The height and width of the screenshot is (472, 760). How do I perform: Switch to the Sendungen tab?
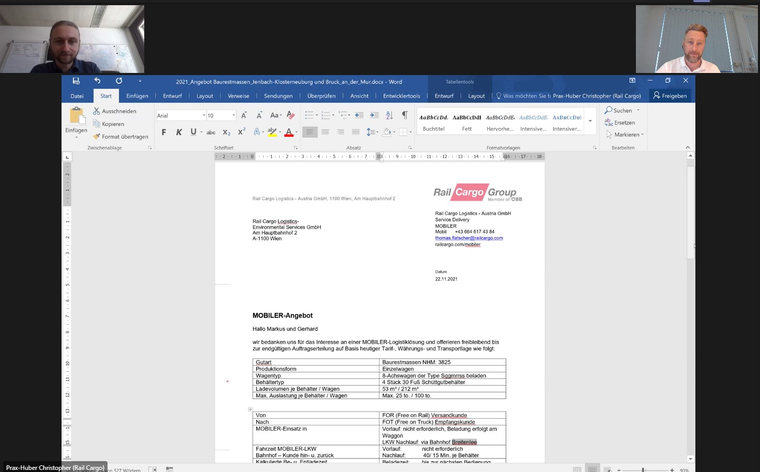point(278,96)
